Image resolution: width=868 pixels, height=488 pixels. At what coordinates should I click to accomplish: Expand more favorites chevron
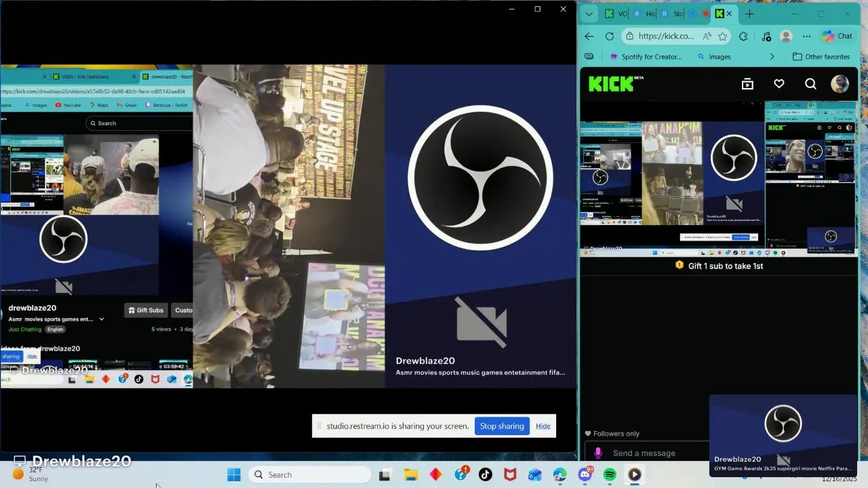coord(772,57)
